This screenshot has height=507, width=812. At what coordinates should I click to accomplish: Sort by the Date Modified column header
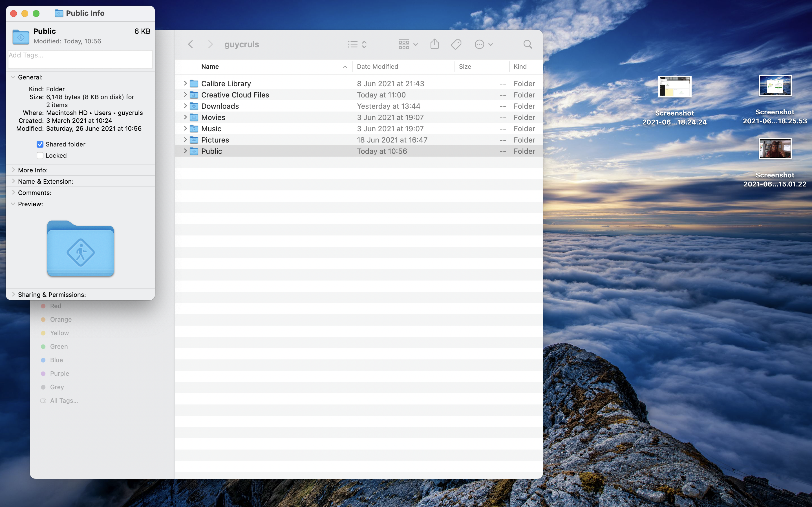tap(378, 67)
